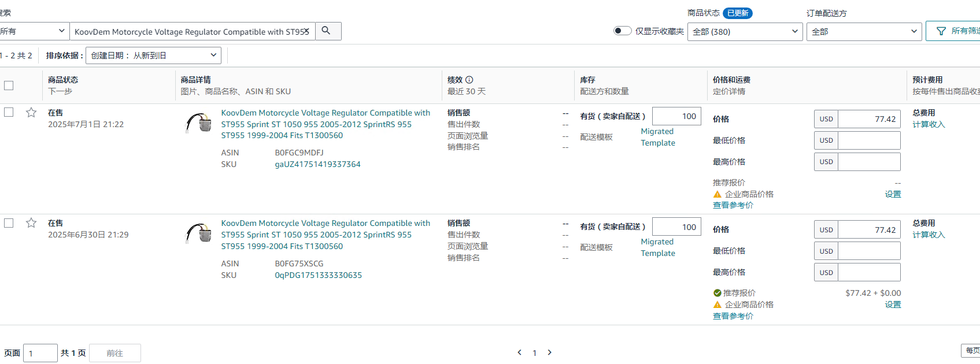Click the search magnifier icon button
This screenshot has width=980, height=364.
coord(327,31)
